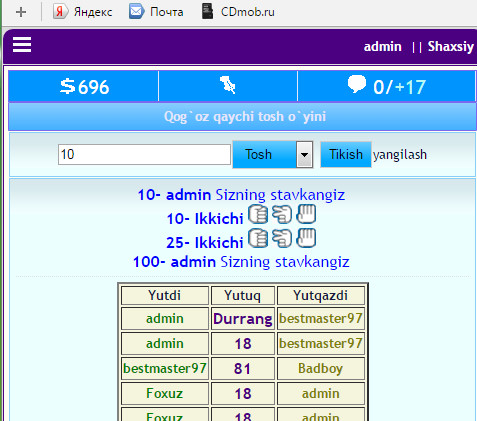Click rock fist icon in 25- Ikkichi row
The width and height of the screenshot is (477, 421).
pyautogui.click(x=258, y=238)
